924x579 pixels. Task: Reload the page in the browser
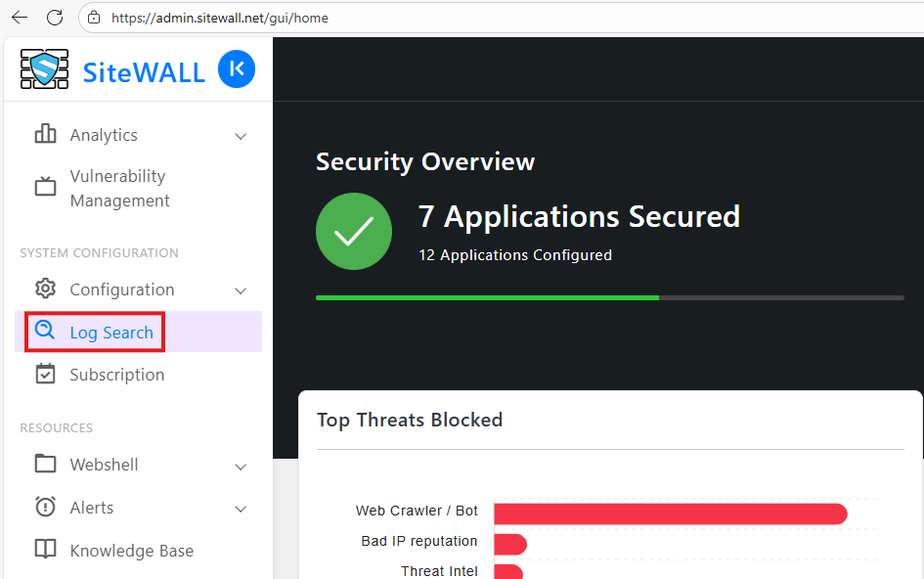click(55, 18)
